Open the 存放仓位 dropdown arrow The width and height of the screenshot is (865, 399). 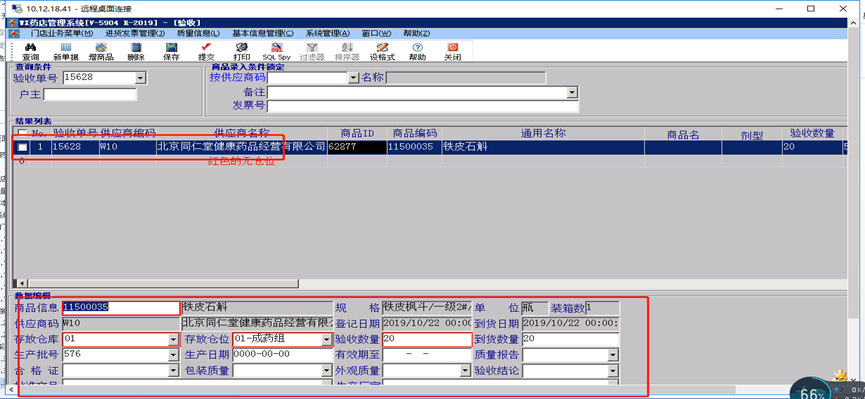click(x=327, y=339)
